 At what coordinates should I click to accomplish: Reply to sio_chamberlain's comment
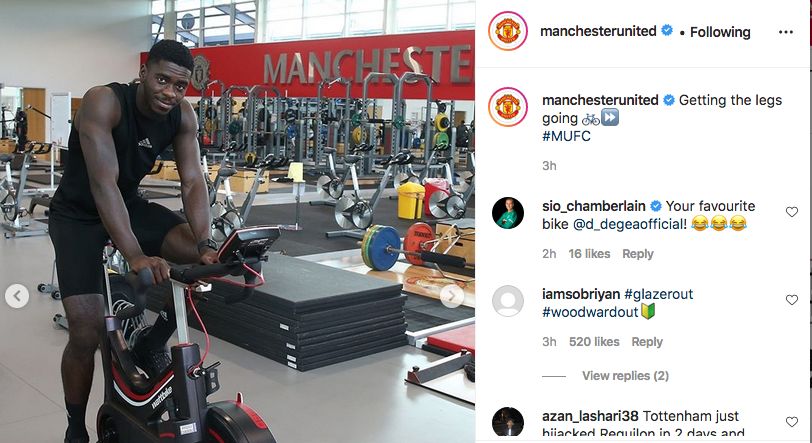click(637, 254)
